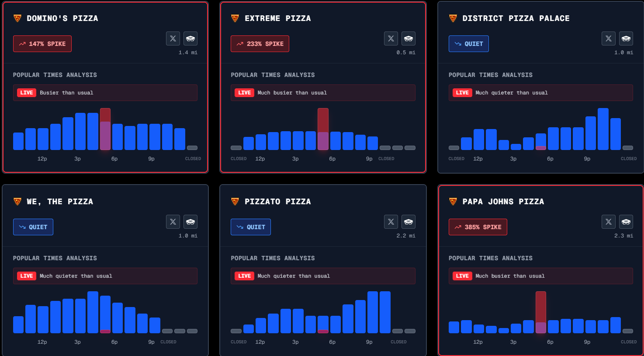The image size is (644, 356).
Task: Click the 385% SPIKE badge
Action: coord(478,227)
